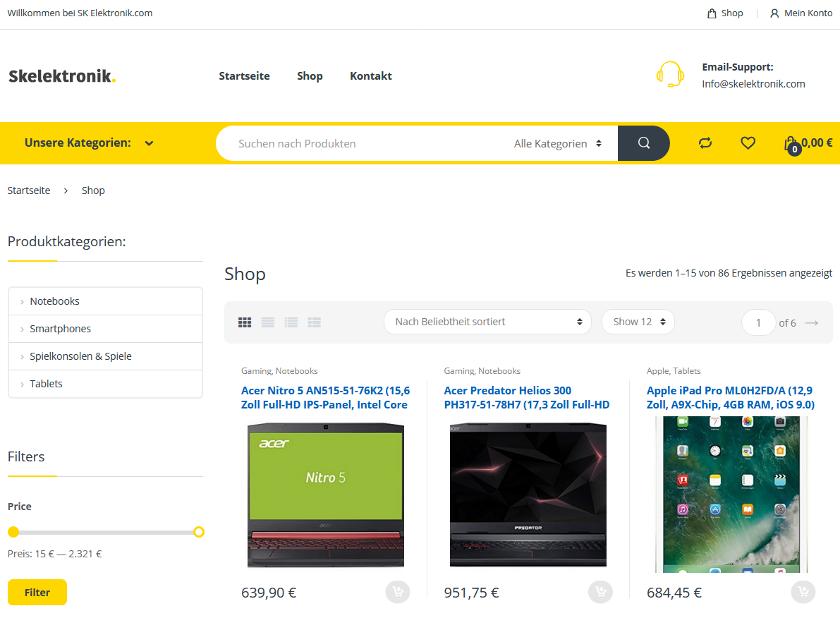Switch to grid view layout

pos(245,322)
